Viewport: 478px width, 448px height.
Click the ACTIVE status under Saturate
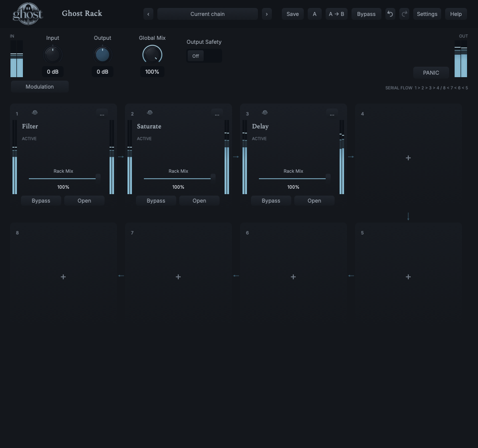144,139
